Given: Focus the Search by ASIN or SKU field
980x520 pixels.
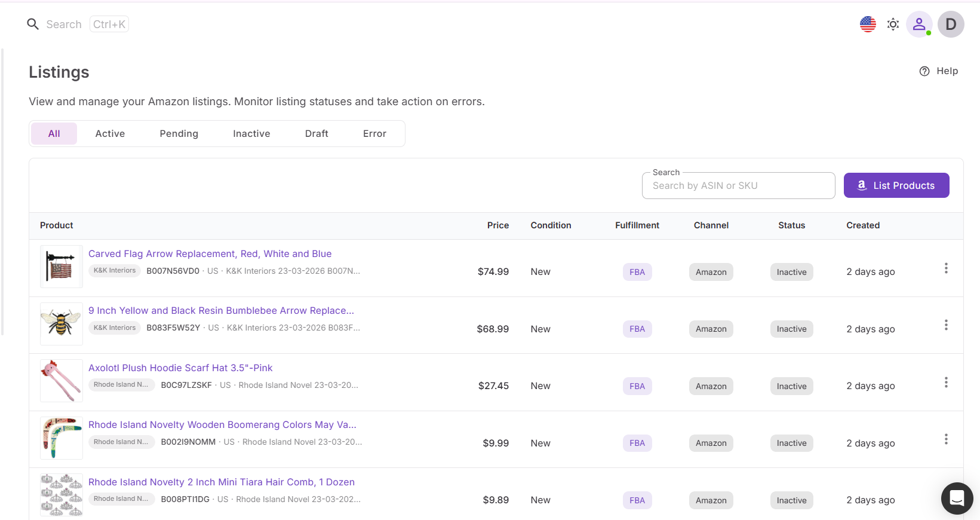Looking at the screenshot, I should click(x=738, y=186).
